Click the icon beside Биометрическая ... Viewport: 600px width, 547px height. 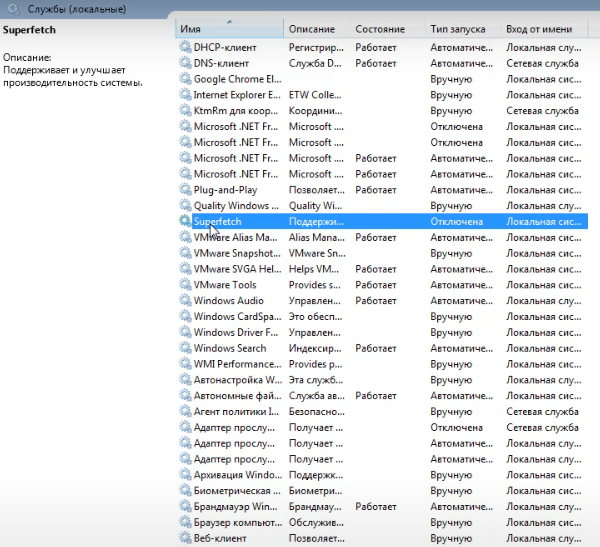[185, 490]
